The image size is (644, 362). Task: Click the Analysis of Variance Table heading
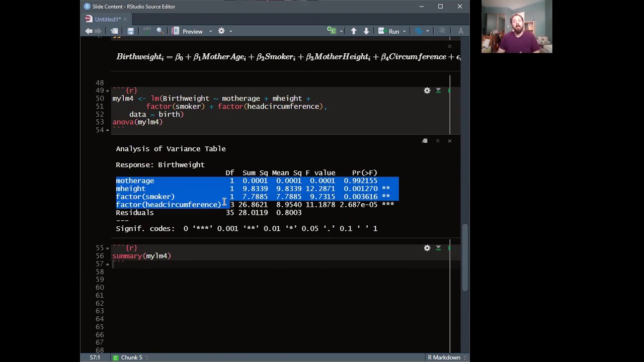click(171, 149)
